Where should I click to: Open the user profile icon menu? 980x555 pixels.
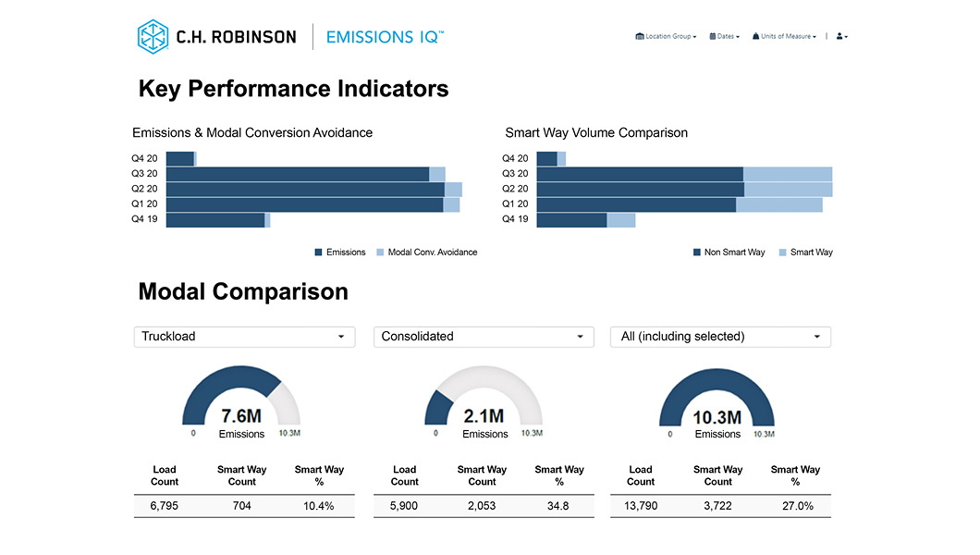tap(840, 36)
